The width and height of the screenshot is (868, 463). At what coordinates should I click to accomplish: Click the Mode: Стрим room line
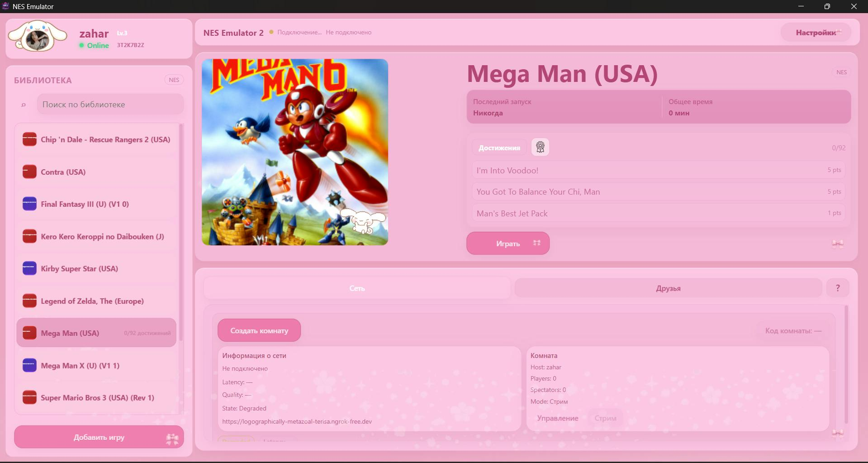pyautogui.click(x=549, y=401)
